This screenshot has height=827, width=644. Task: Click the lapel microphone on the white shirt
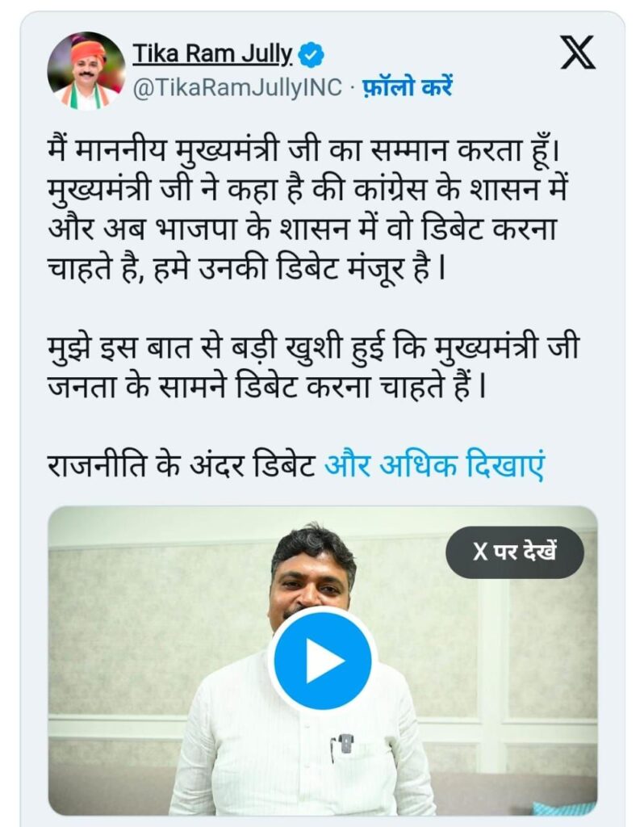[345, 743]
